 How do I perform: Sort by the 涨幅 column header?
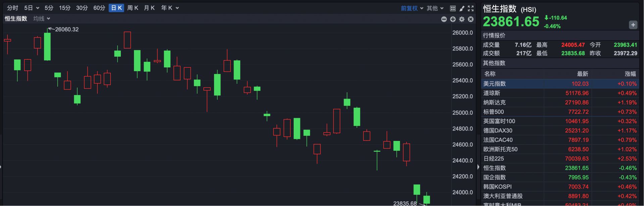click(x=630, y=74)
